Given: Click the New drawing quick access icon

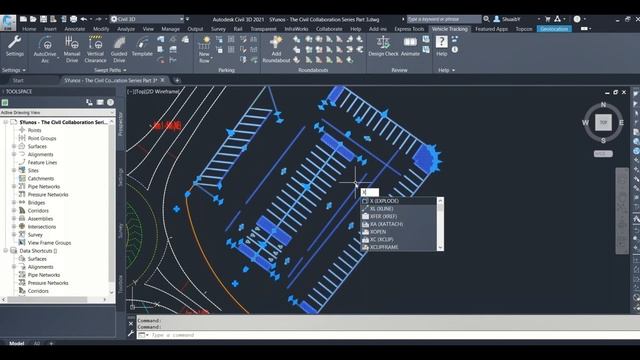Looking at the screenshot, I should 23,19.
